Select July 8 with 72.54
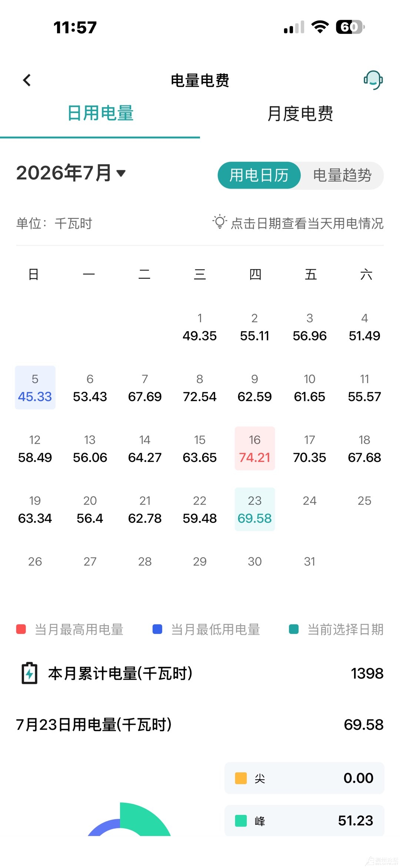Image resolution: width=400 pixels, height=868 pixels. (x=200, y=388)
